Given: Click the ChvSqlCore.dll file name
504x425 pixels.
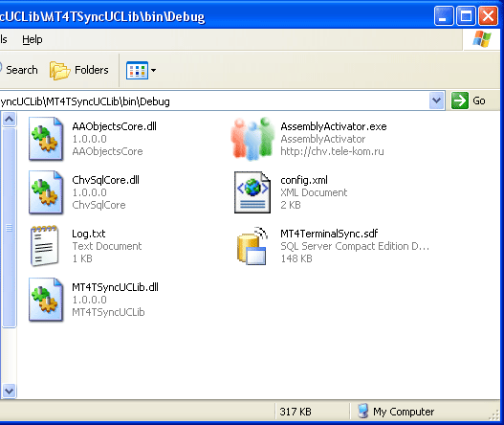Looking at the screenshot, I should coord(105,180).
